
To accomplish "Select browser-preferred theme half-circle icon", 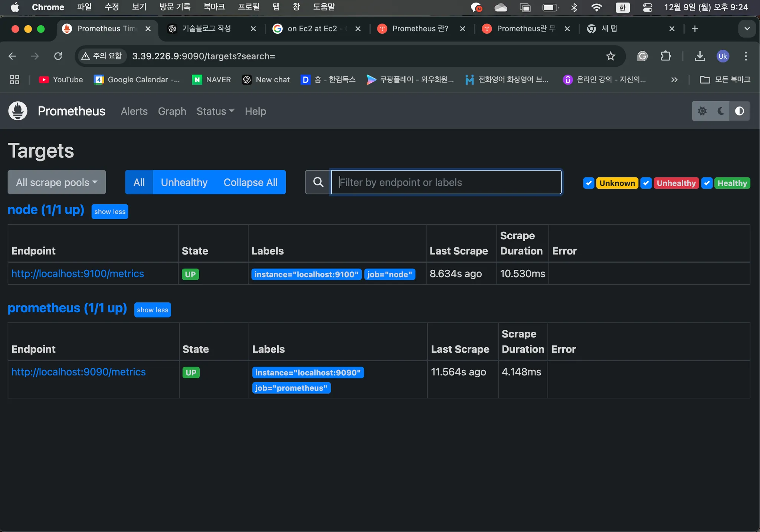I will (740, 111).
